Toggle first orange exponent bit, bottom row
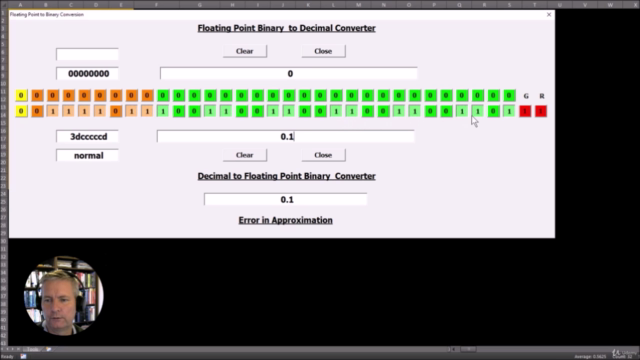Screen dimensions: 640x360 [37, 111]
